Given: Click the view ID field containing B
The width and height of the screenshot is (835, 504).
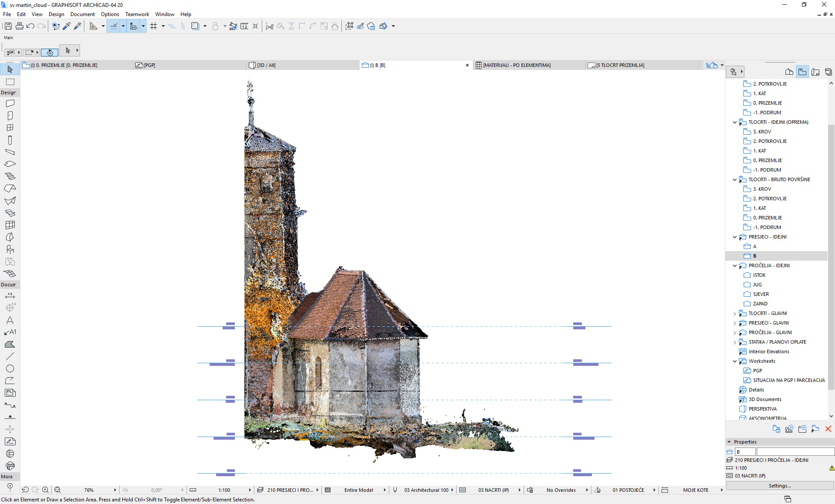Looking at the screenshot, I should coord(745,452).
